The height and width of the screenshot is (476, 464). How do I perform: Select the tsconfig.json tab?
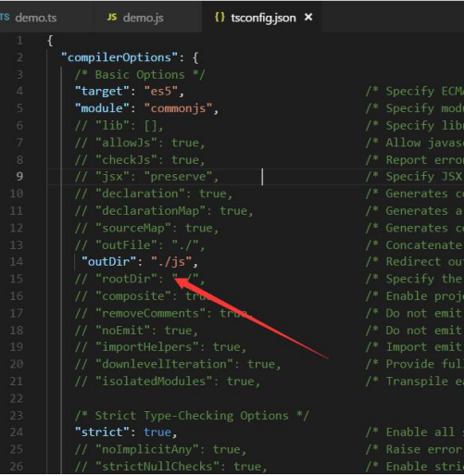pyautogui.click(x=263, y=18)
